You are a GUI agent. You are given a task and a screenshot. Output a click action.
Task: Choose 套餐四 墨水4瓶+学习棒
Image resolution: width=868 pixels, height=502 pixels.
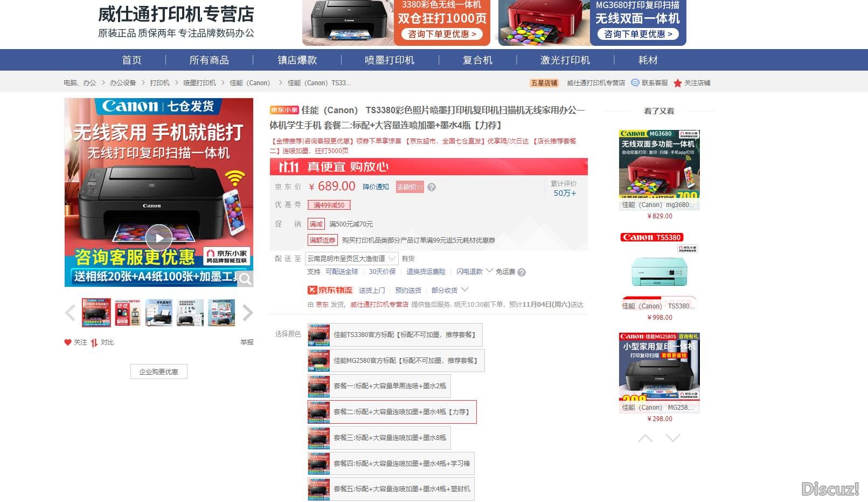tap(391, 464)
